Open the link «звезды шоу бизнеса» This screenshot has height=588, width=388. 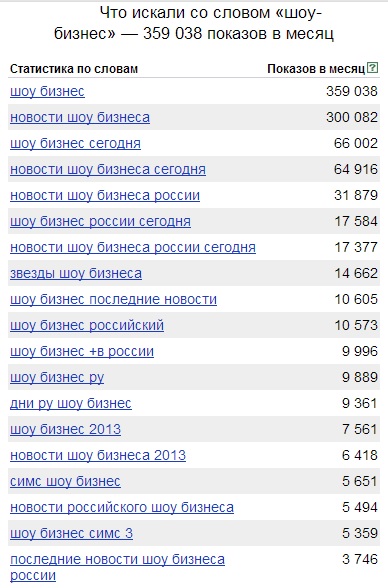tap(76, 273)
